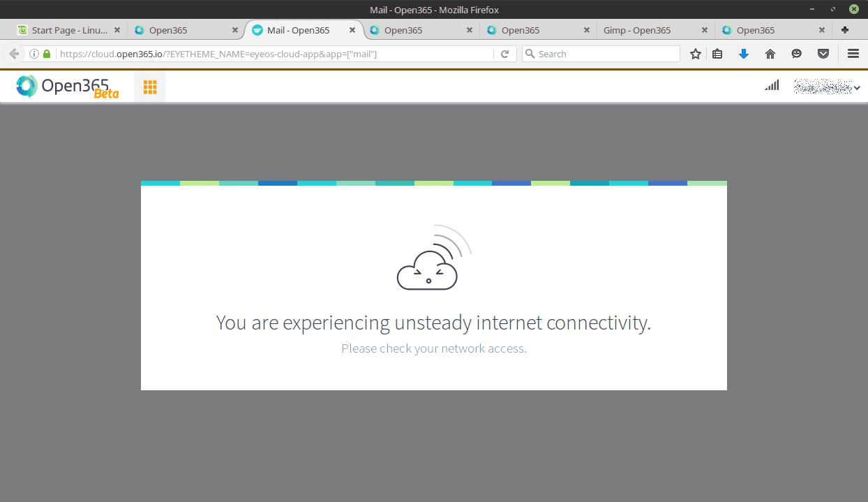The image size is (868, 502).
Task: Bookmark this page with the star icon
Action: point(695,54)
